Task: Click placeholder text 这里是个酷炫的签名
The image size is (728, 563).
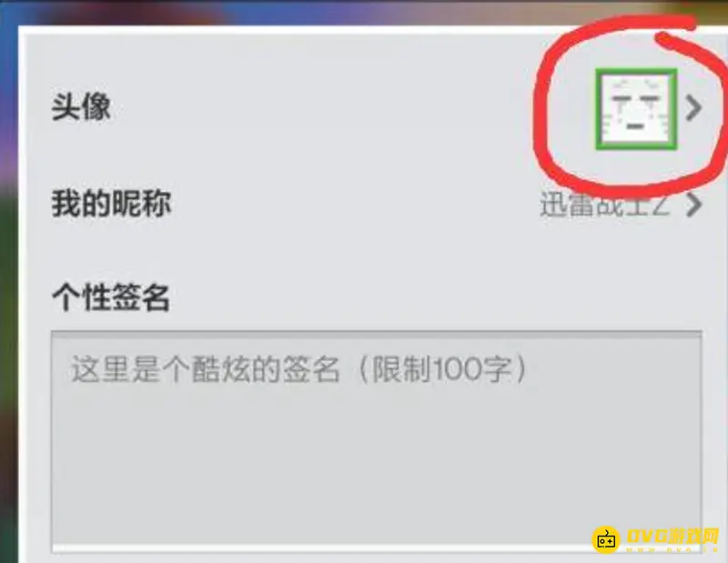Action: 205,369
